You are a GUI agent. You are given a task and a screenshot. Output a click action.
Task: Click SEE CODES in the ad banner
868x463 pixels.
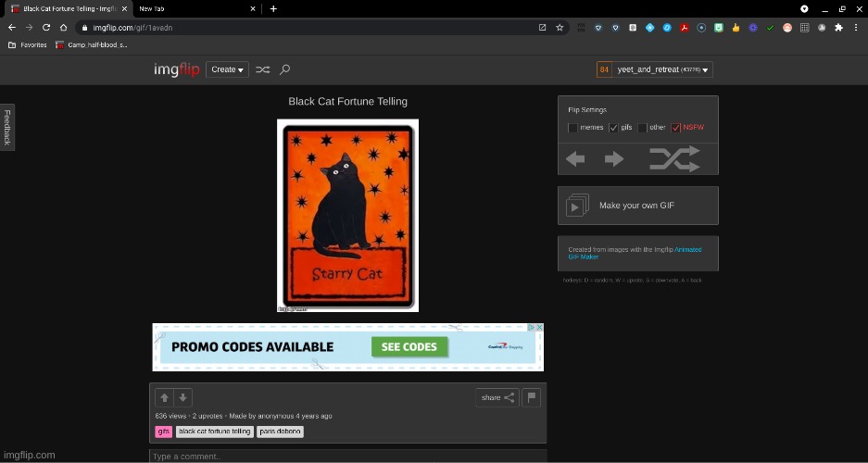point(409,347)
